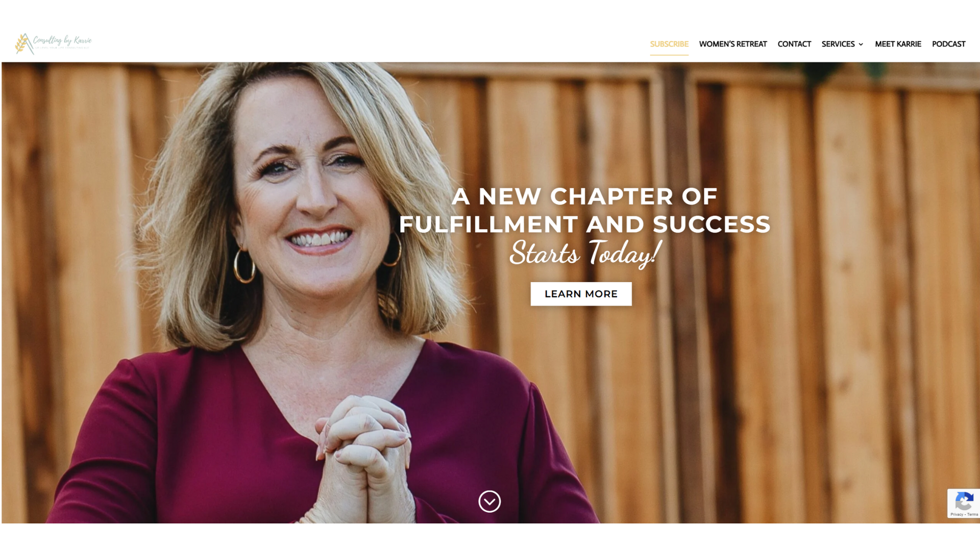Open the reCAPTCHA Terms link
This screenshot has height=551, width=980.
click(x=972, y=514)
